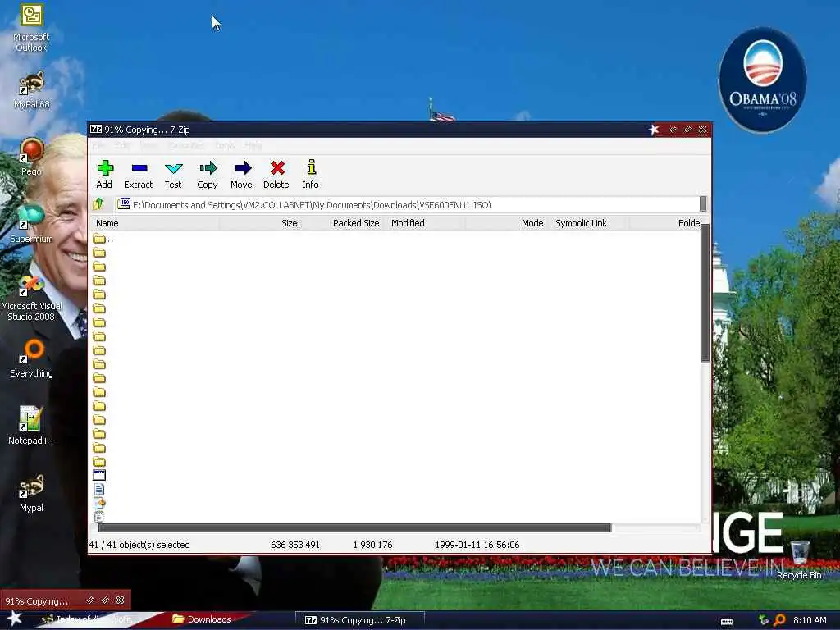Viewport: 840px width, 630px height.
Task: Open the Pego desktop shortcut
Action: coord(31,157)
